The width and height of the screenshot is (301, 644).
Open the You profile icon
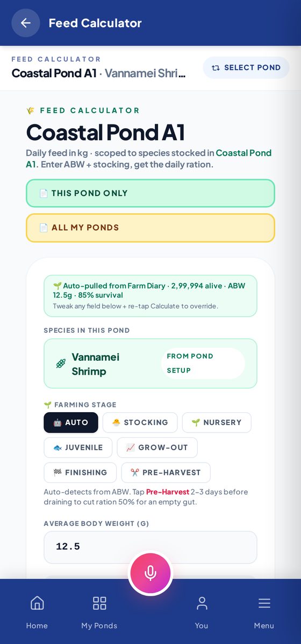tap(202, 603)
